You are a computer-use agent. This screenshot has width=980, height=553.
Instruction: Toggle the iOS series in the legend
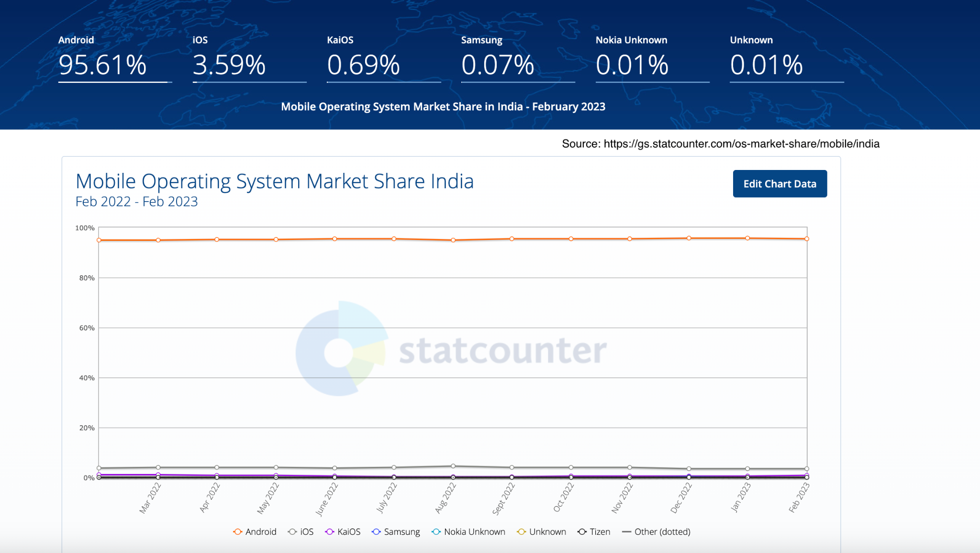coord(301,532)
